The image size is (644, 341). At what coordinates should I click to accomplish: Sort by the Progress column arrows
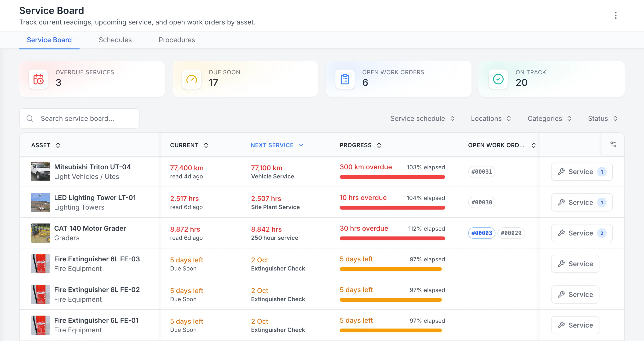[x=379, y=145]
